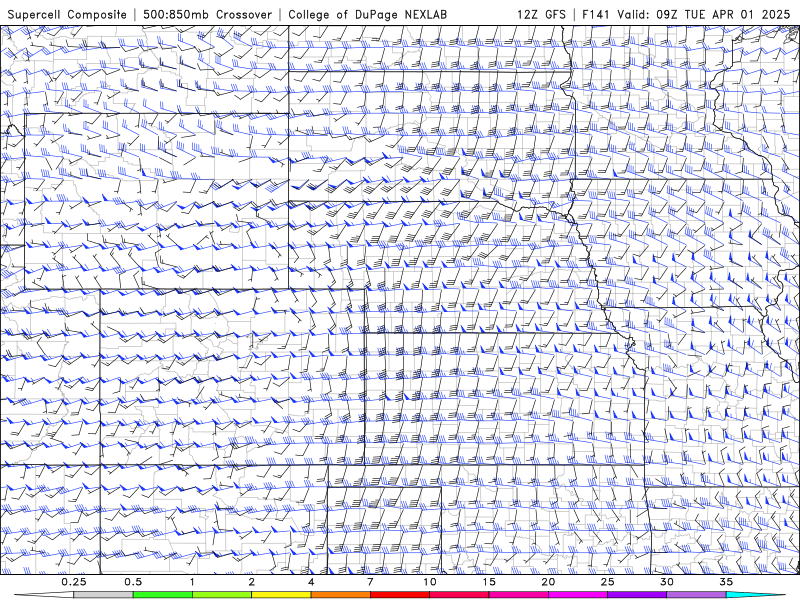Click the legend value "25"
This screenshot has height=600, width=800.
click(x=607, y=582)
